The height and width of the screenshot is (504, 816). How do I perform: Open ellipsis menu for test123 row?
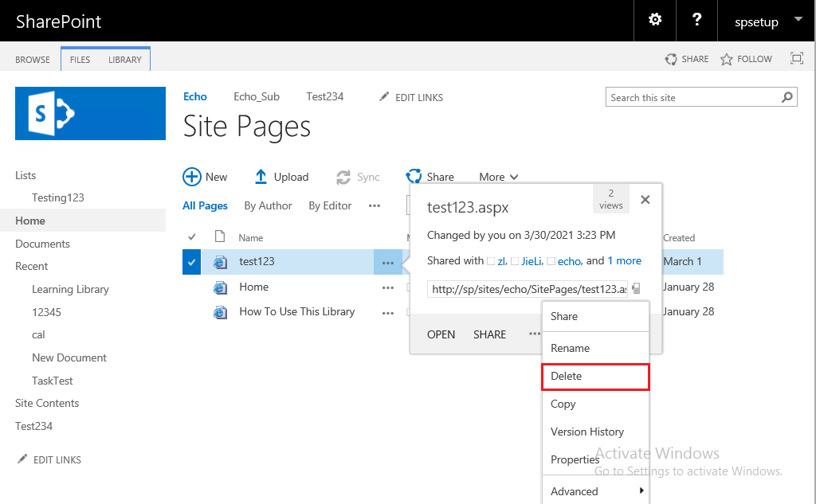pos(388,263)
